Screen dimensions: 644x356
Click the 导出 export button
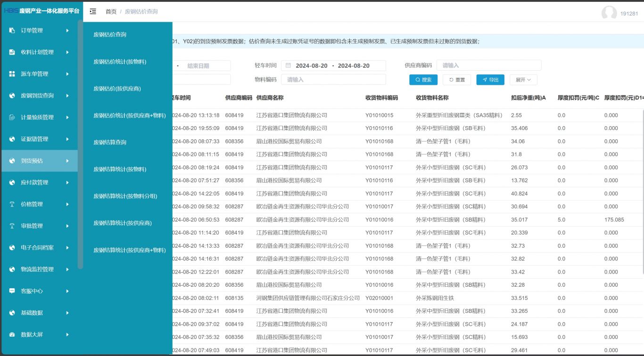(490, 80)
